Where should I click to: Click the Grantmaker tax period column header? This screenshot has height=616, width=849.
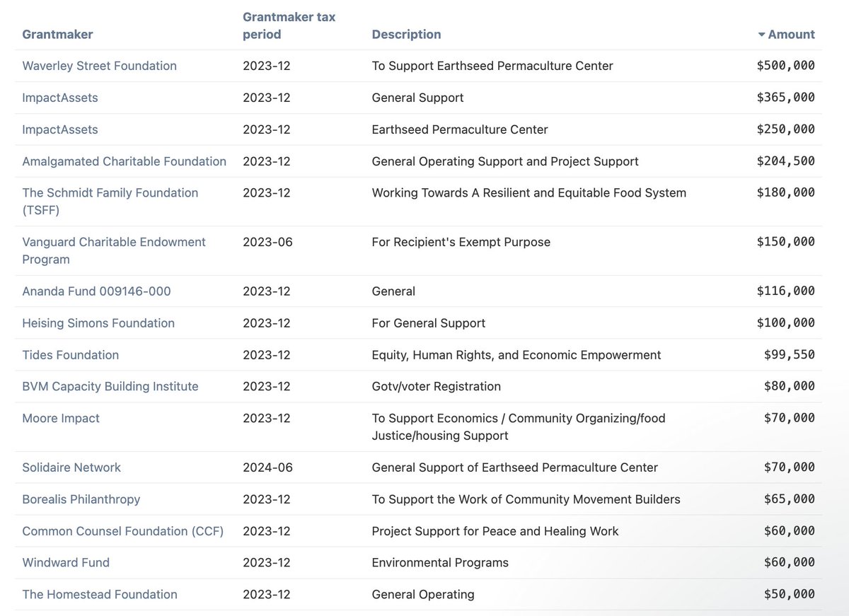[x=289, y=25]
